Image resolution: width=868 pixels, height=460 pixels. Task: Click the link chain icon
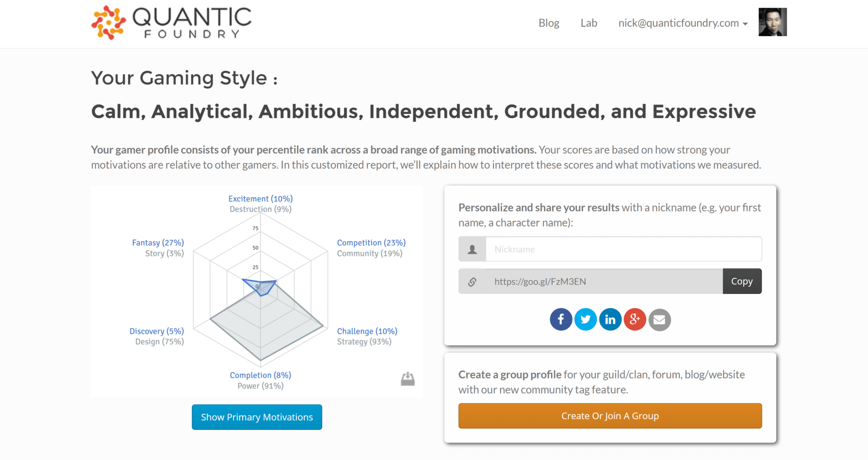pos(472,282)
